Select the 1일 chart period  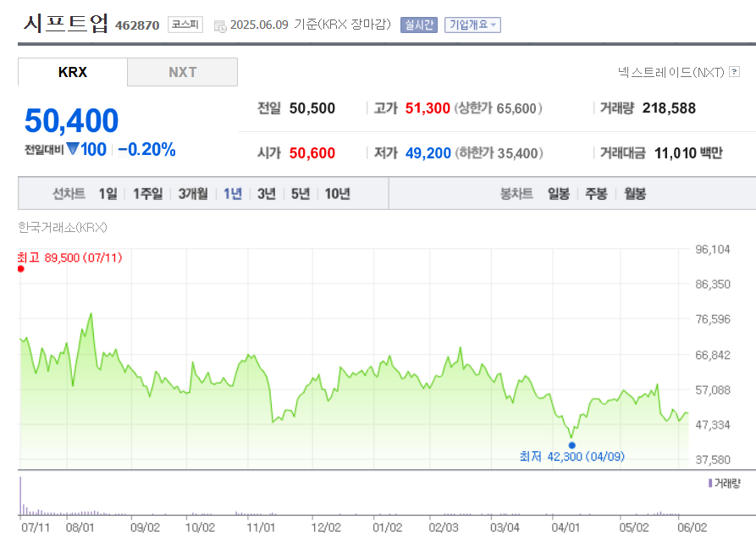point(108,193)
